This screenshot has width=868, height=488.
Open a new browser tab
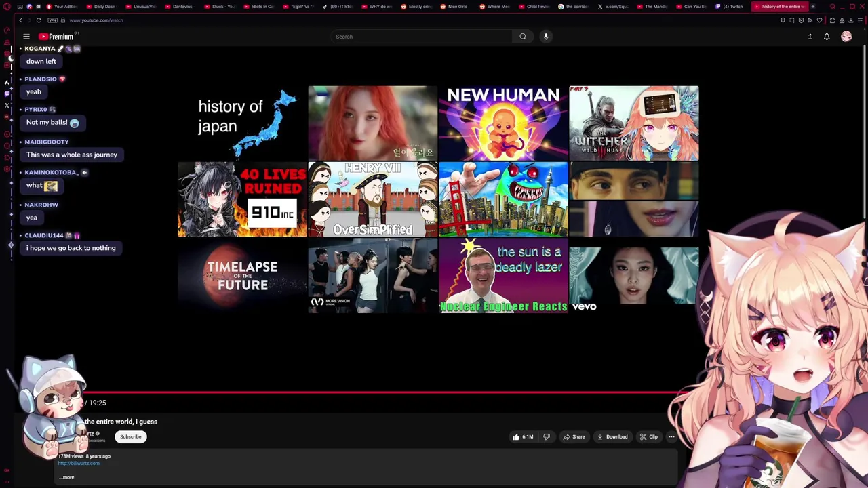(812, 7)
